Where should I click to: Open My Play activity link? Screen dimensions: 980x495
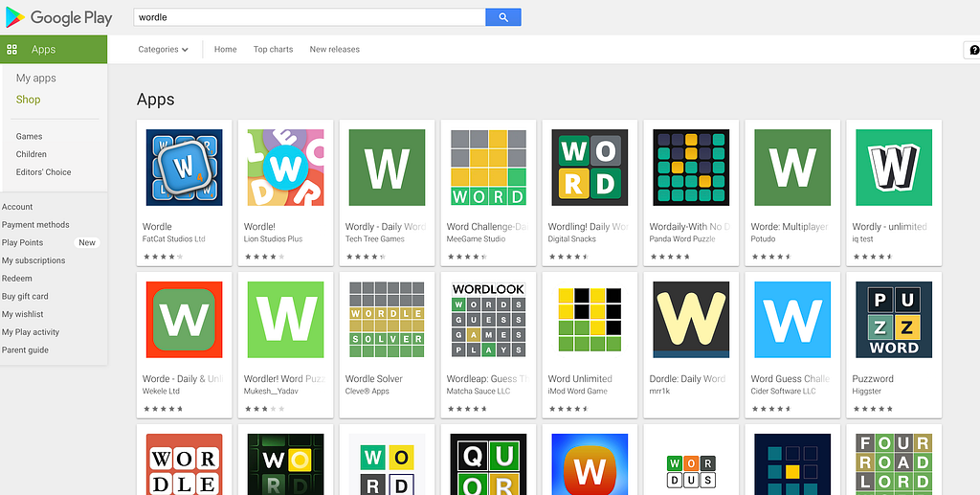pos(31,332)
